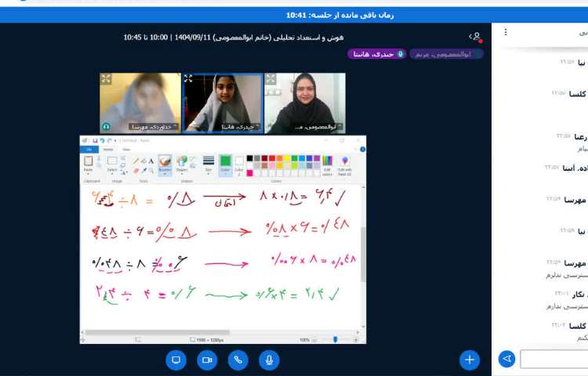This screenshot has width=588, height=376.
Task: Click the chat message input field
Action: click(554, 359)
